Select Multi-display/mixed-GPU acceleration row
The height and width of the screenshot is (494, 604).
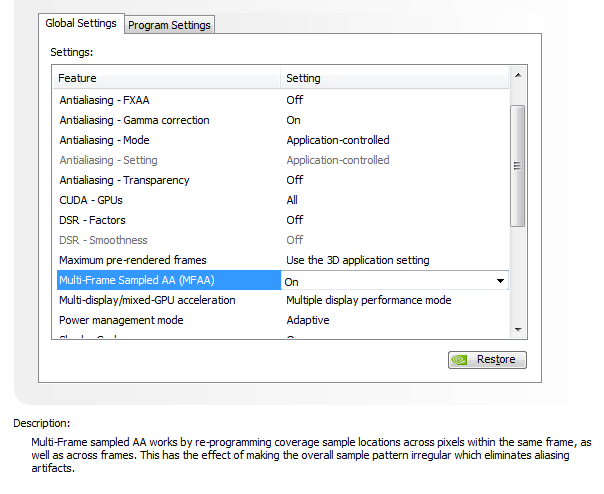point(281,300)
